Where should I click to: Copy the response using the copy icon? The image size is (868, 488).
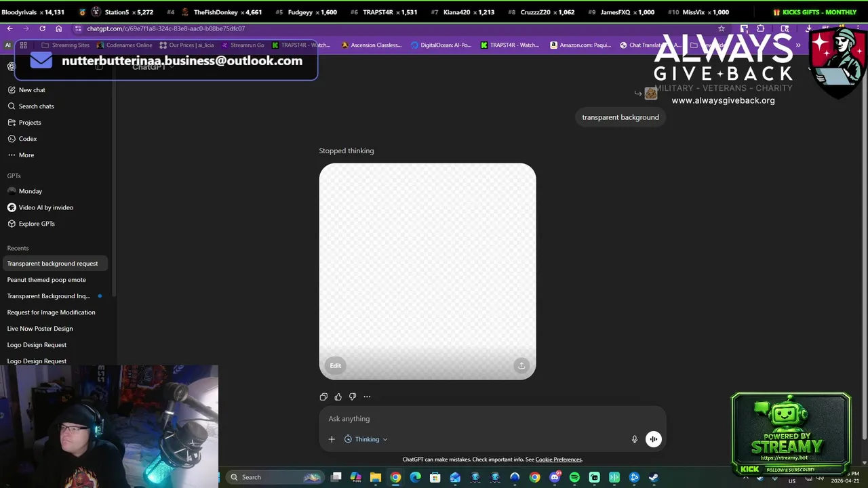323,396
